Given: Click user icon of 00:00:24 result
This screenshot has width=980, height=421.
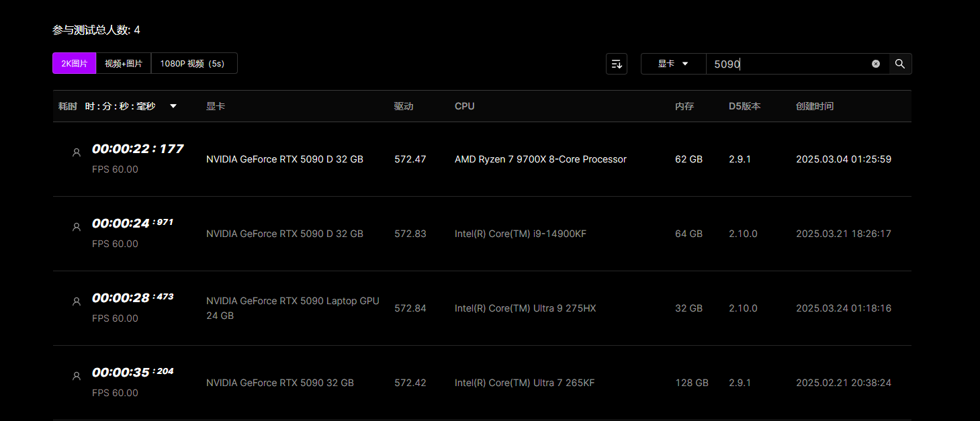Looking at the screenshot, I should (x=76, y=227).
